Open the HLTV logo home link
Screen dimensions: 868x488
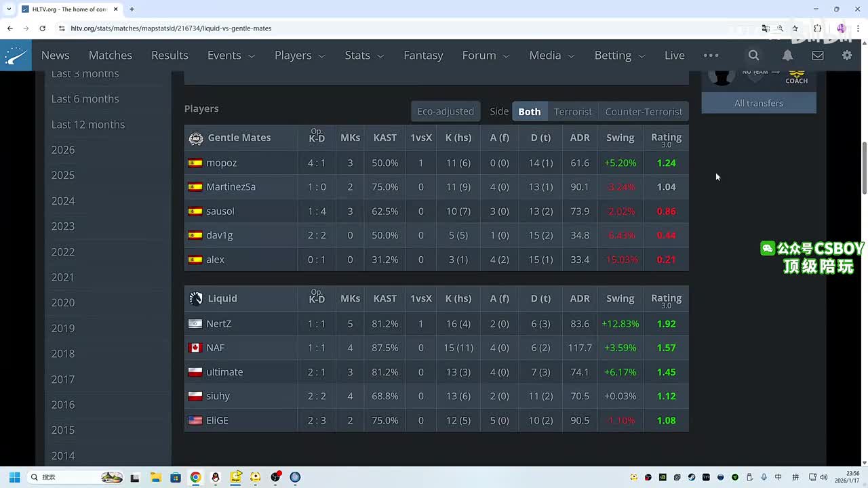(16, 56)
